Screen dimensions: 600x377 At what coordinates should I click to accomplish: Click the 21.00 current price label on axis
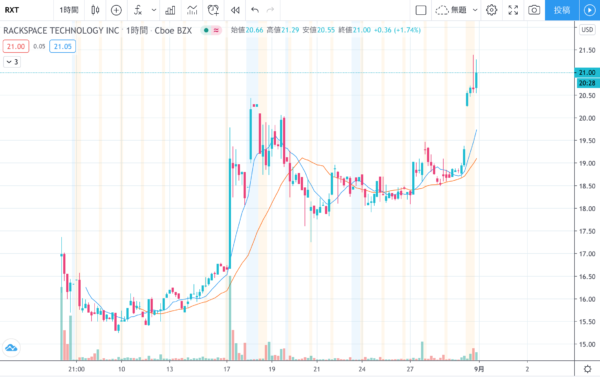coord(587,72)
